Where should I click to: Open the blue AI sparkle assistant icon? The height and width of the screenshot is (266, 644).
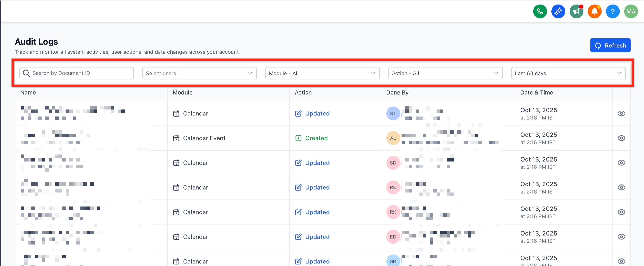(558, 11)
